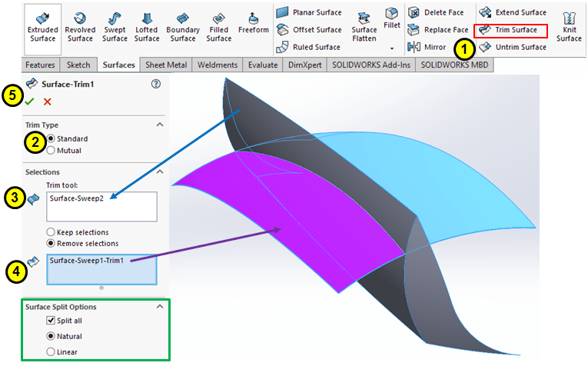Collapse the Surface Split Options section
Viewport: 588px width, 366px height.
(x=160, y=307)
